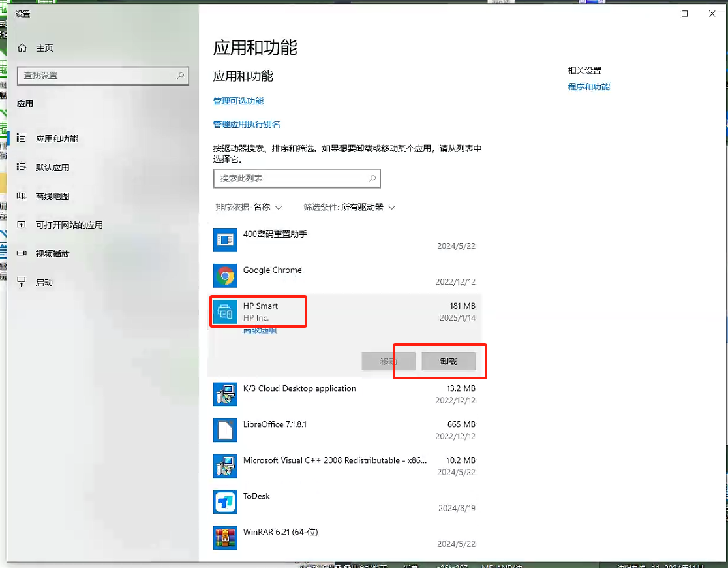Click the magnifier icon in 搜索此列表 box
The image size is (728, 568).
tap(372, 178)
